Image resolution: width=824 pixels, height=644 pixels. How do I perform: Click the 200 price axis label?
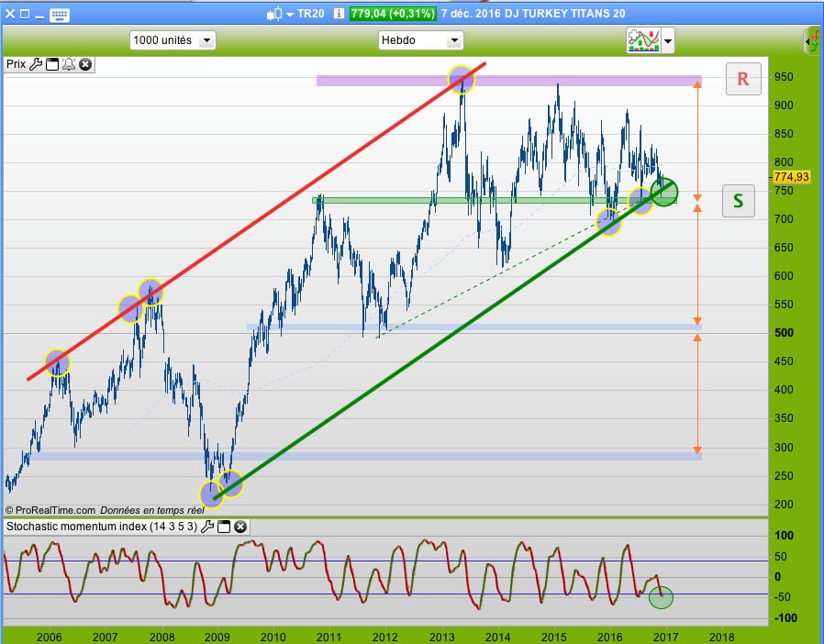pos(784,505)
